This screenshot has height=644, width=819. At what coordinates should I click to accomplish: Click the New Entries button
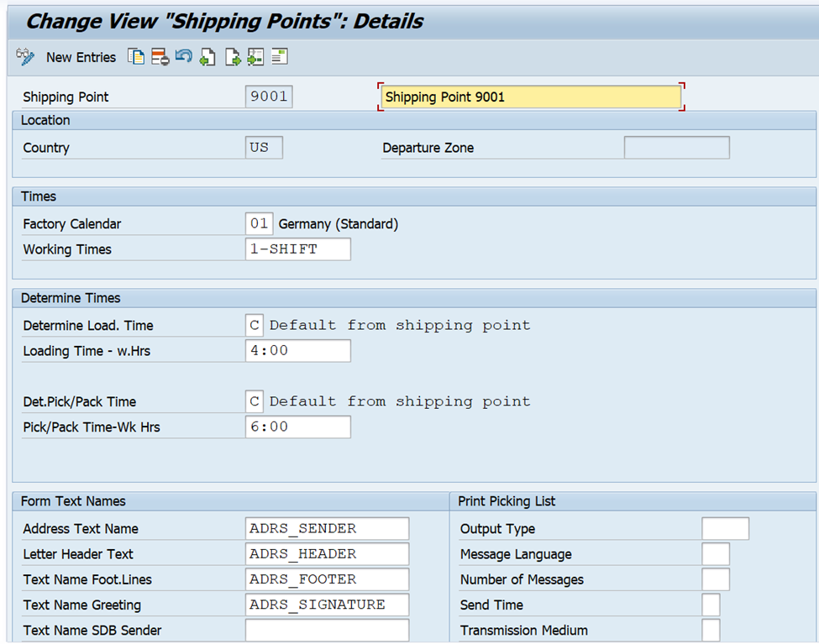pos(81,57)
